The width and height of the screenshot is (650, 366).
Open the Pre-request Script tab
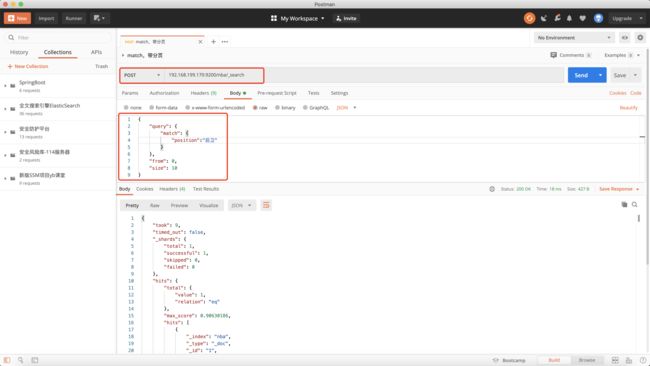point(277,93)
